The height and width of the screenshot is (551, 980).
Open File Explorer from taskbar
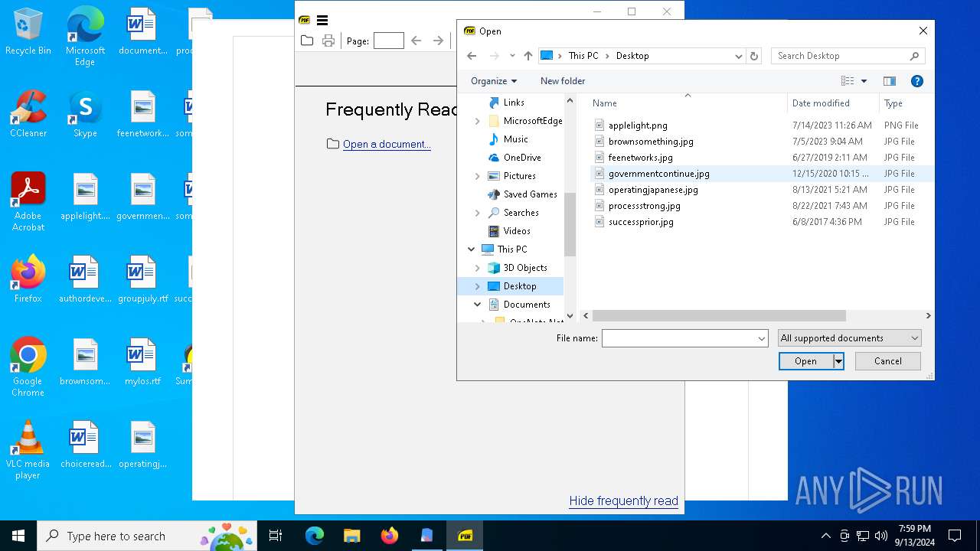pos(351,536)
